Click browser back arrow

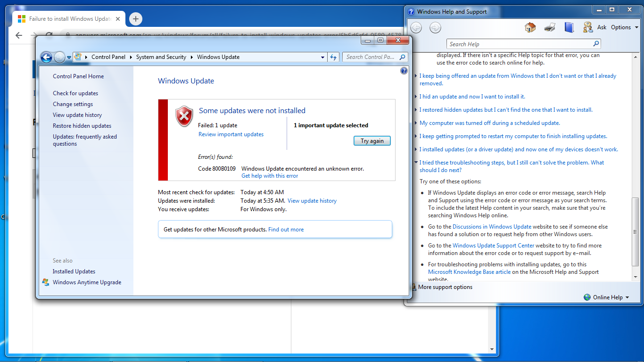click(19, 35)
